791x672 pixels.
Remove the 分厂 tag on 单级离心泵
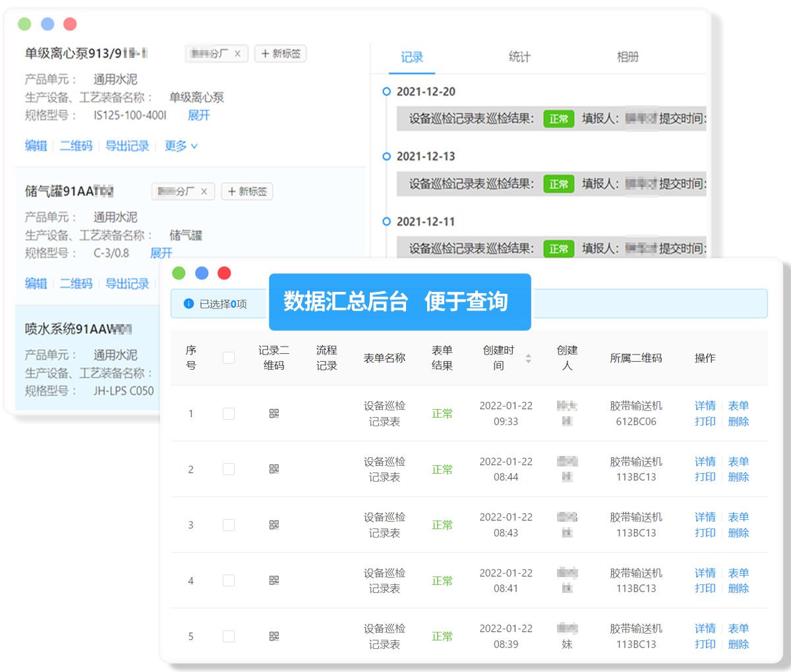[237, 54]
